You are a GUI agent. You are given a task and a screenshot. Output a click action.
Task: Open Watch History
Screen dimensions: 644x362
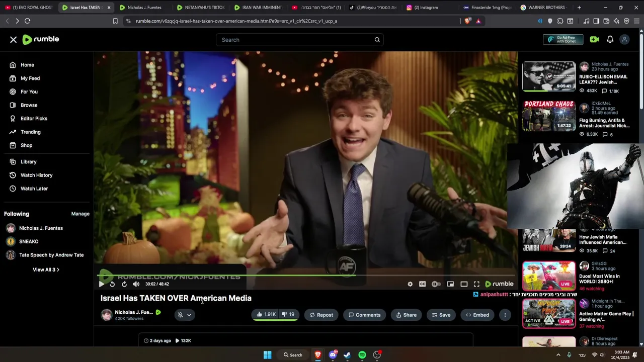point(36,175)
